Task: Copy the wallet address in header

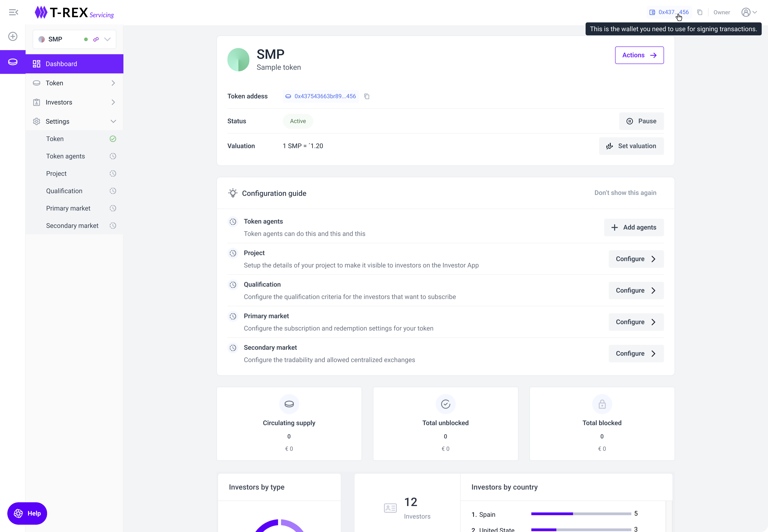Action: 700,12
